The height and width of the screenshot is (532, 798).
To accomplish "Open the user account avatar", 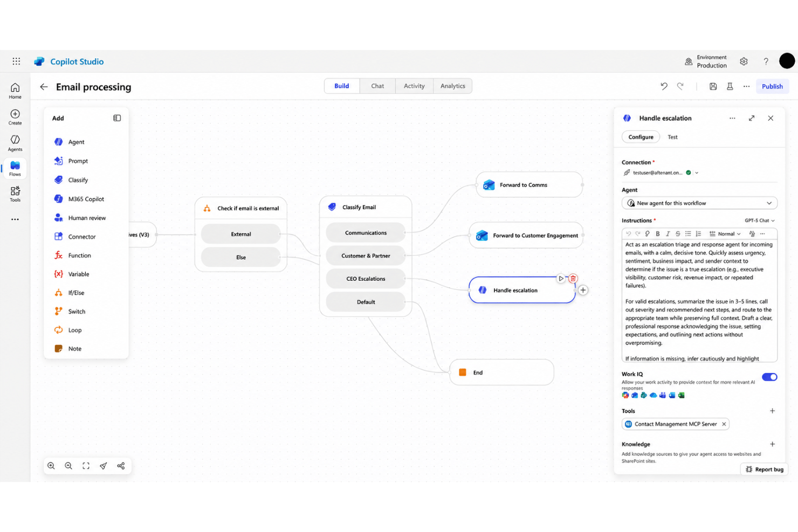I will click(x=787, y=61).
